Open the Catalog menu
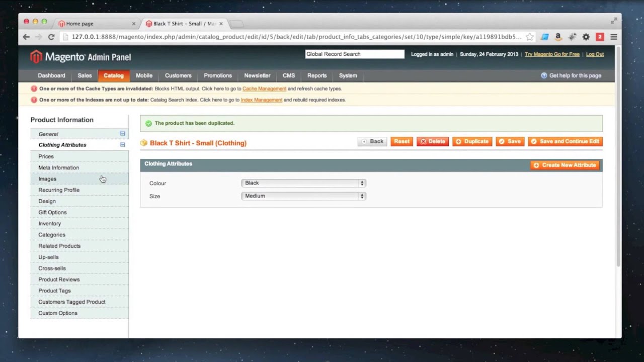 114,75
